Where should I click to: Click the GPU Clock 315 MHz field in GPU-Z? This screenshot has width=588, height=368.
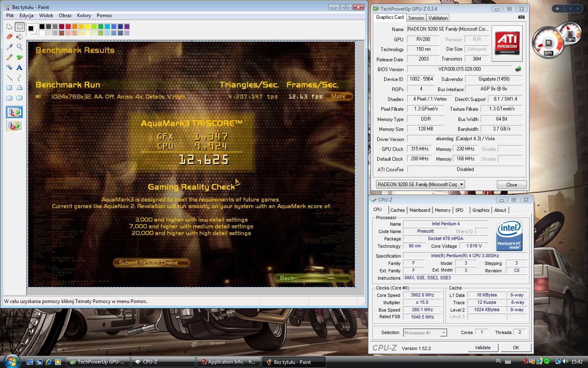(420, 149)
